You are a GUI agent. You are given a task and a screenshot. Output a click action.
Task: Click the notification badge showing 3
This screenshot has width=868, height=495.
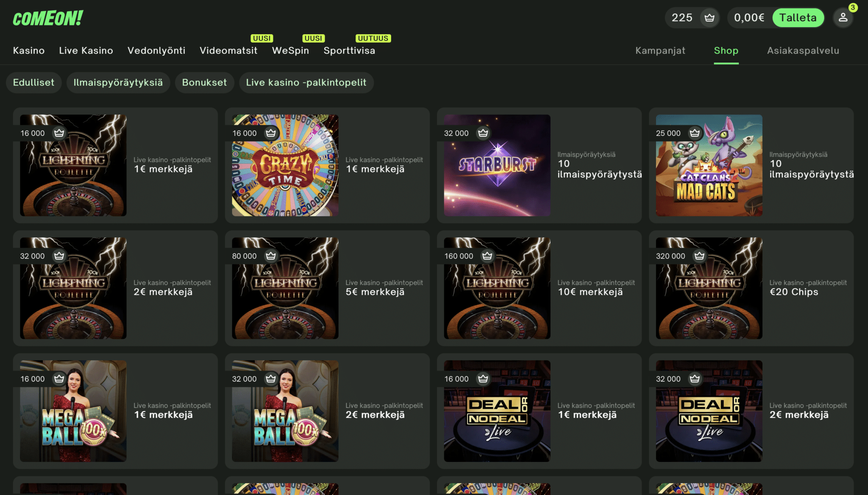coord(853,7)
